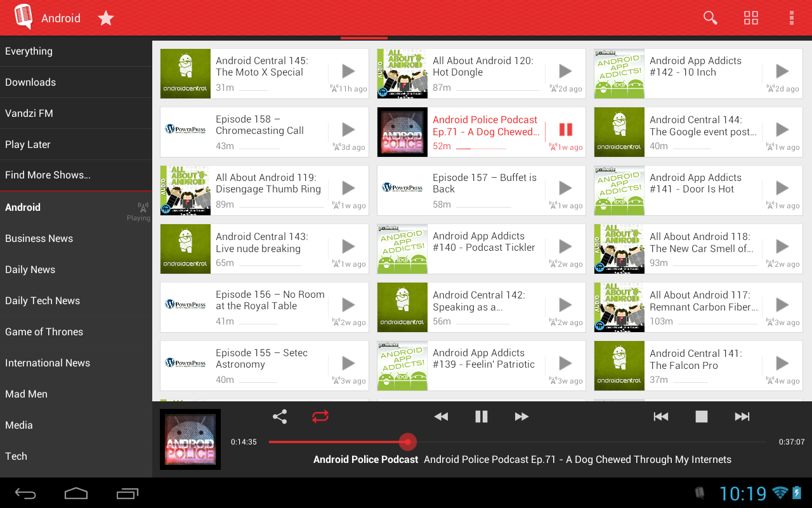Open the overflow menu in the top bar
Viewport: 812px width, 508px height.
(x=792, y=18)
